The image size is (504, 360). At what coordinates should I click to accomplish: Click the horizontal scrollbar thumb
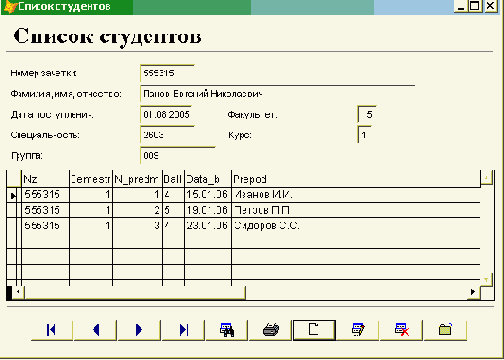135,292
